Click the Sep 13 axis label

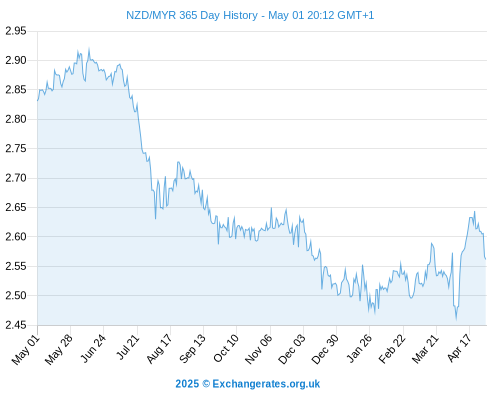pyautogui.click(x=192, y=349)
